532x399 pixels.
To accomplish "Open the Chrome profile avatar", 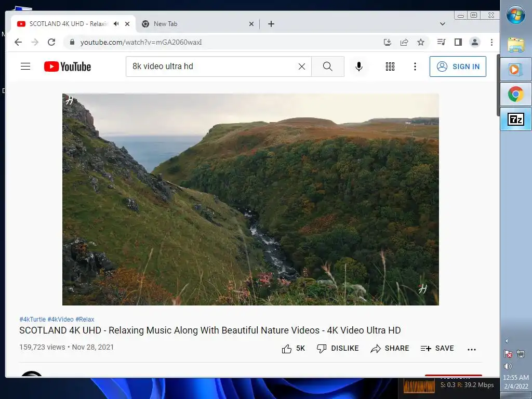I will coord(475,42).
